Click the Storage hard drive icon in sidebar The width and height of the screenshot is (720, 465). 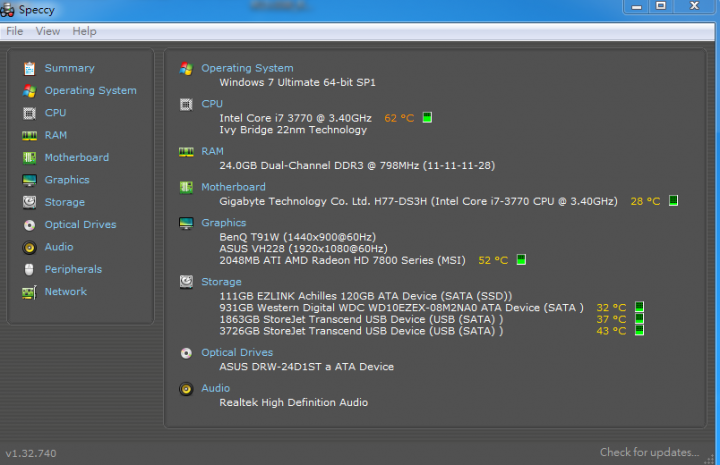[x=29, y=202]
